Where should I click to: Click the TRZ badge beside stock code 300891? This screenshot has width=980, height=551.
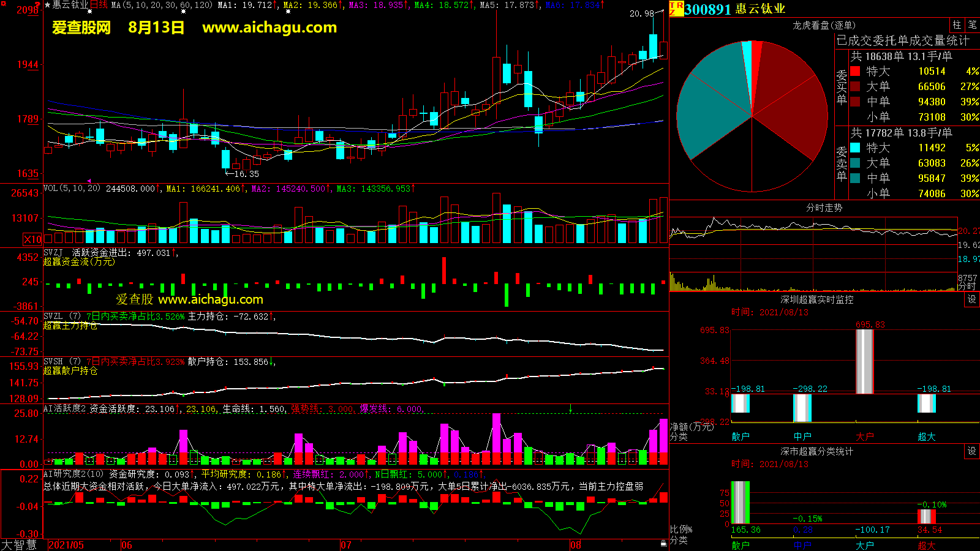(676, 9)
